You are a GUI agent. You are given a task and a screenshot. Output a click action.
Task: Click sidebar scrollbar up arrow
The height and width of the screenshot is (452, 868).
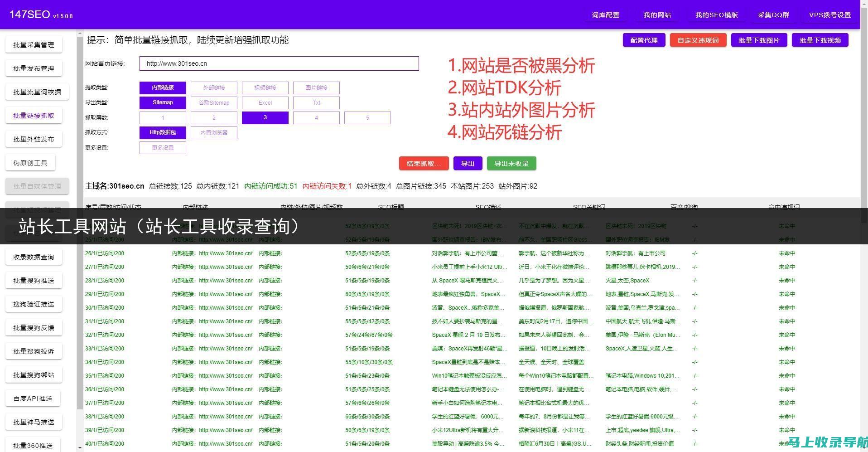coord(80,34)
